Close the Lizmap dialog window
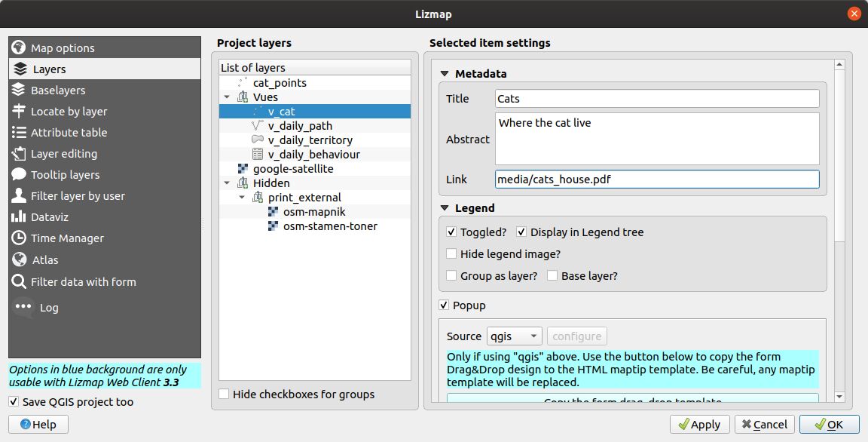This screenshot has height=442, width=868. [x=854, y=14]
